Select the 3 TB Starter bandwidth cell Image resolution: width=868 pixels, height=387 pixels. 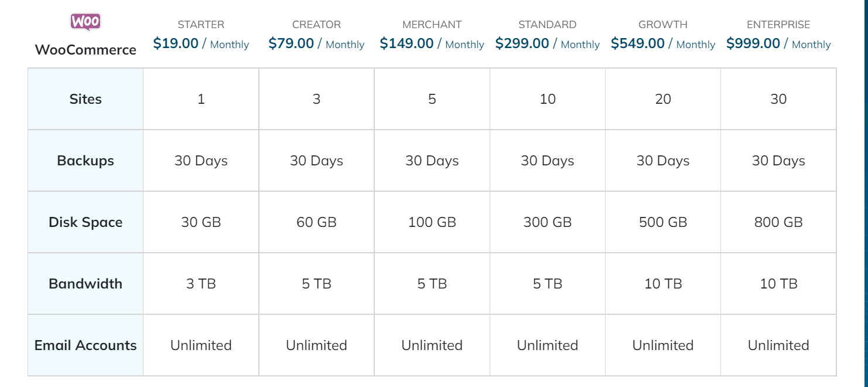tap(201, 284)
